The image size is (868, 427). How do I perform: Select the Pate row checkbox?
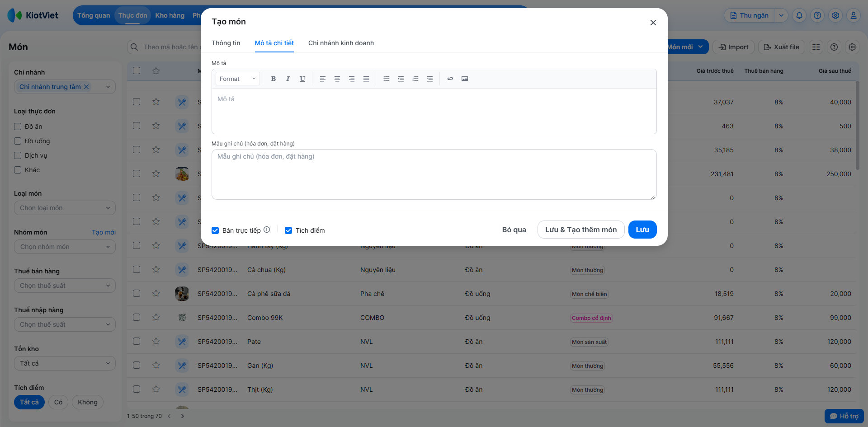(137, 341)
